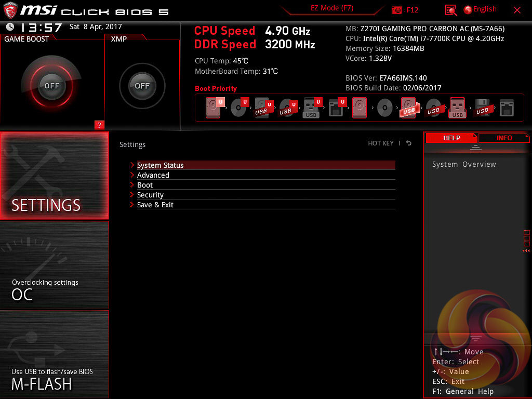Collapse help panel with triple arrow icon
The image size is (532, 399).
[x=526, y=251]
